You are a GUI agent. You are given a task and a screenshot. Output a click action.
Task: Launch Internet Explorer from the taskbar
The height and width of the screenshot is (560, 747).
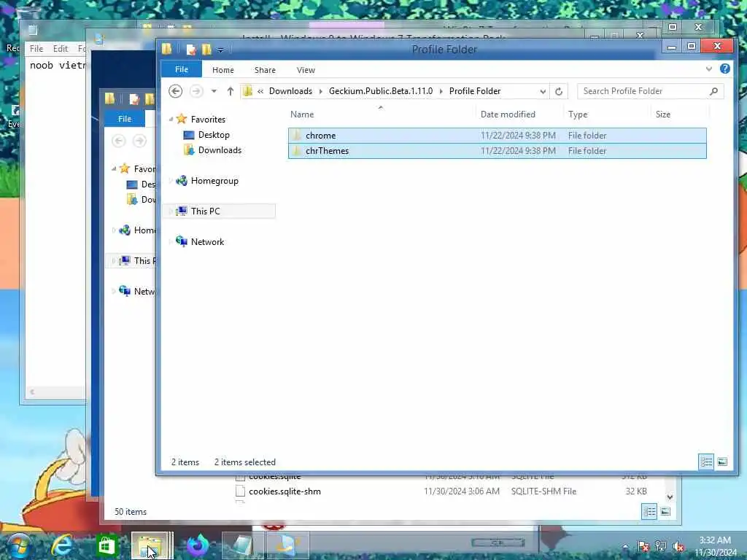coord(62,545)
